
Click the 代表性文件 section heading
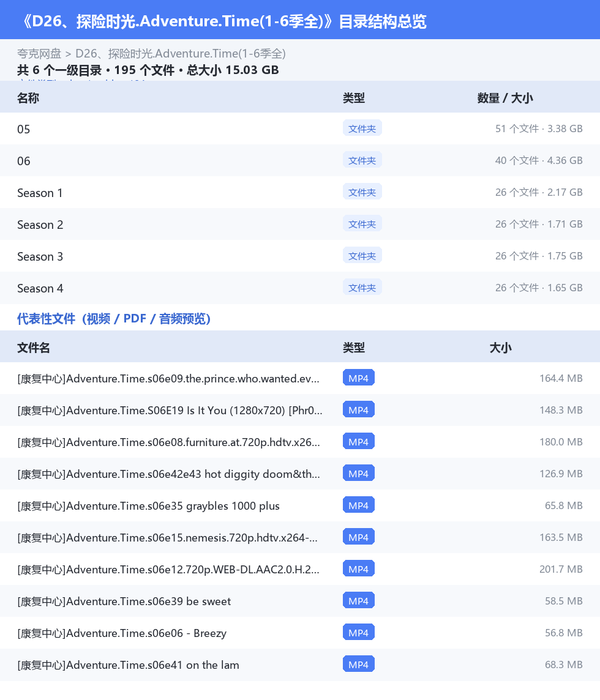click(x=114, y=319)
